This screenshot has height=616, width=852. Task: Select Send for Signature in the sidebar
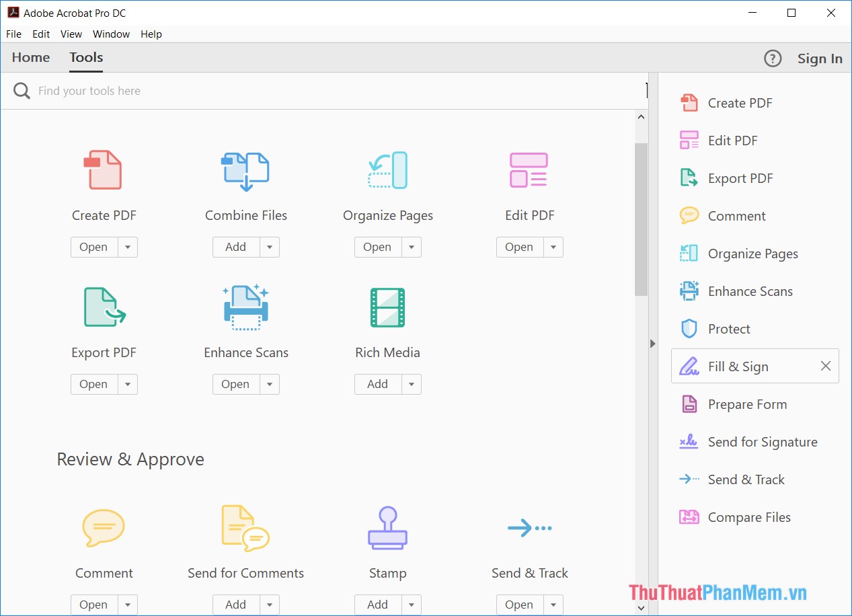(763, 441)
